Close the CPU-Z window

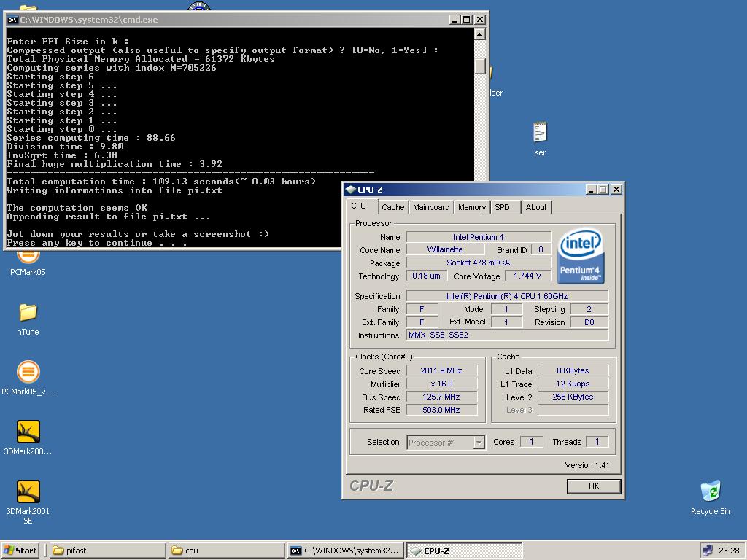click(x=616, y=190)
